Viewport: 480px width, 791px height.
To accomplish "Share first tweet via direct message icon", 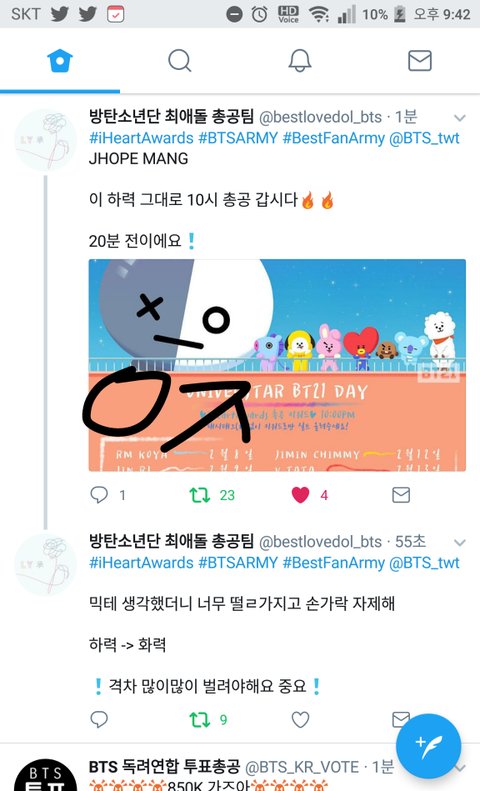I will click(401, 495).
